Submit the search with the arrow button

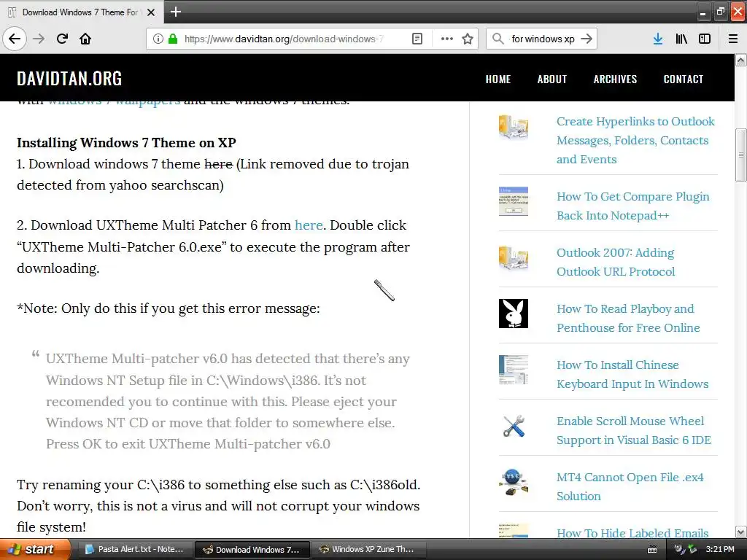click(x=587, y=39)
